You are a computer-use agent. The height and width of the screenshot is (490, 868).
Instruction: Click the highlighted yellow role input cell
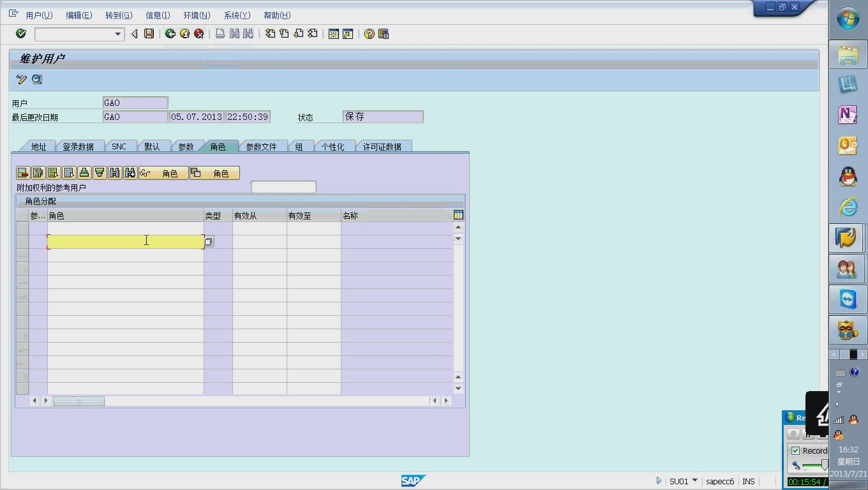[x=126, y=241]
